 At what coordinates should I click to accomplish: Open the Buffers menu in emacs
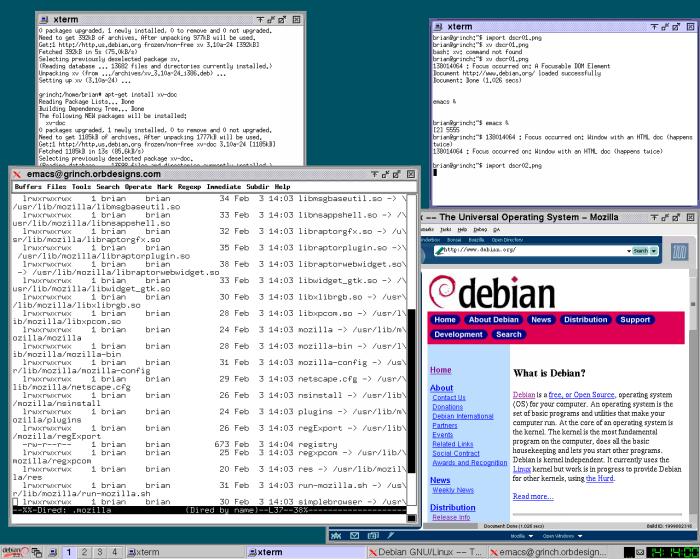[28, 187]
